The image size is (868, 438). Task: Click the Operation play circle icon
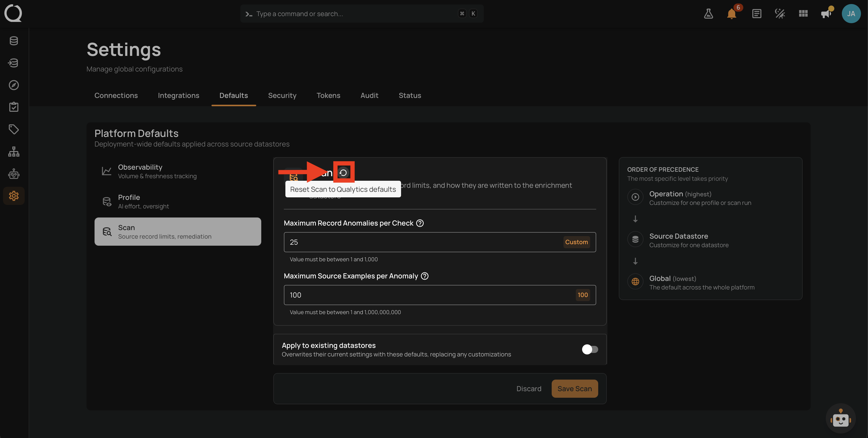(x=635, y=197)
